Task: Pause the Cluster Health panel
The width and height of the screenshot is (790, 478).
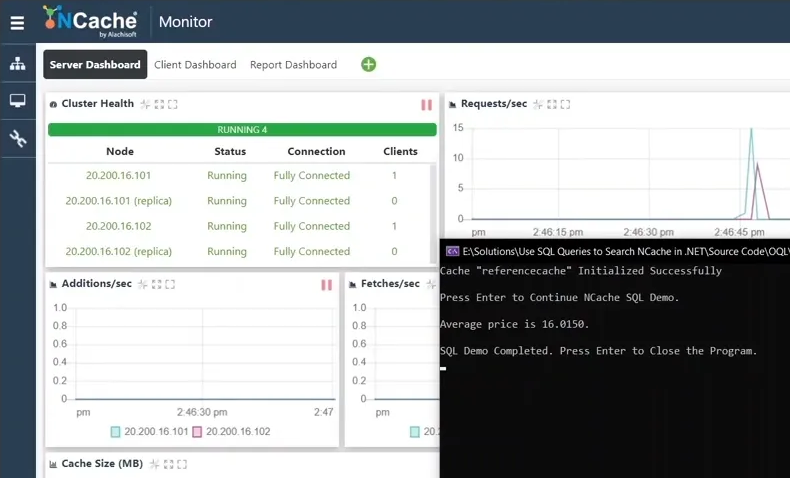Action: click(426, 105)
